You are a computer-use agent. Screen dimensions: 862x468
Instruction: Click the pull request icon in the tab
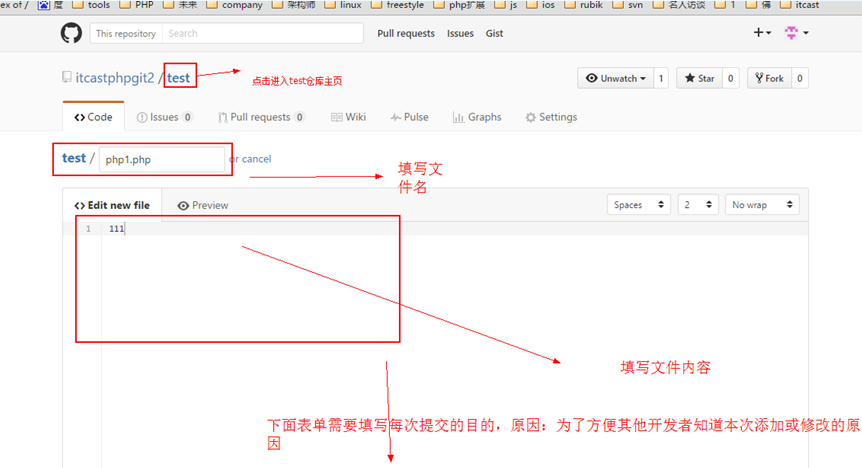[x=222, y=117]
